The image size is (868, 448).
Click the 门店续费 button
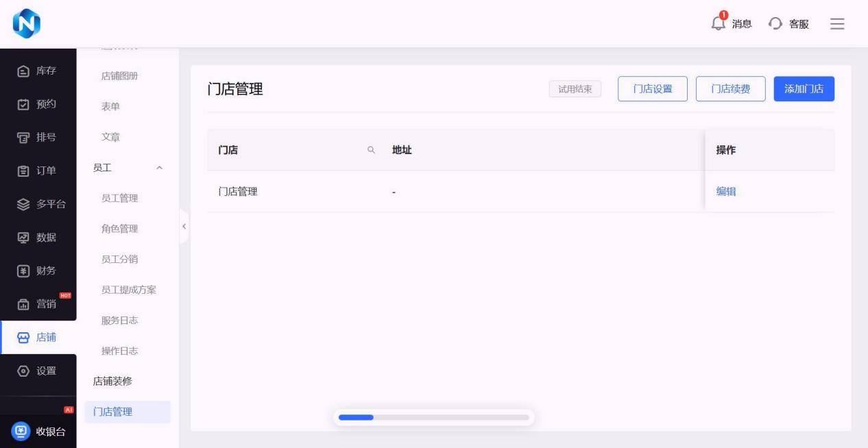(730, 89)
